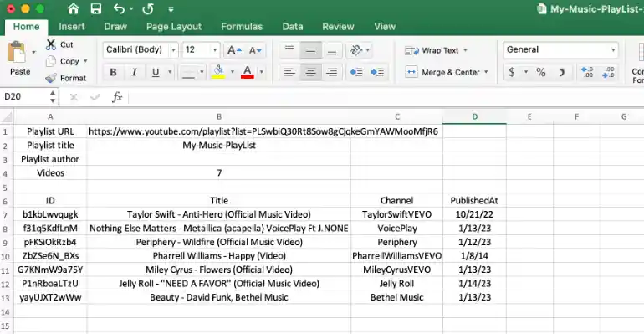Open the undo history dropdown arrow

pos(131,9)
